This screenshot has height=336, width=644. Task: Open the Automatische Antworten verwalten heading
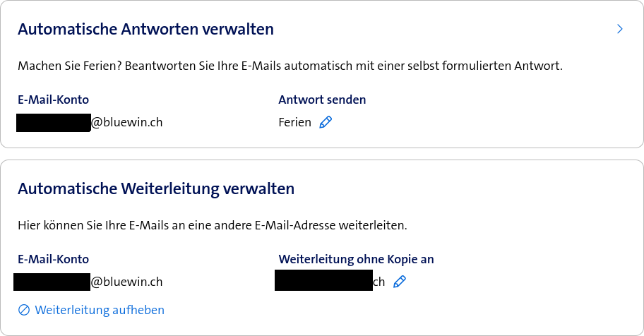pyautogui.click(x=145, y=29)
